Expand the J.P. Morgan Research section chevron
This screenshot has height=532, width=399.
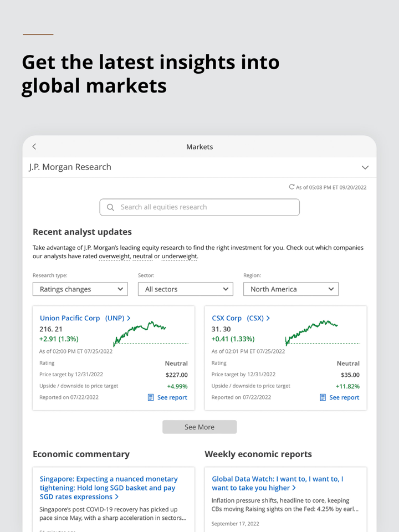tap(365, 167)
